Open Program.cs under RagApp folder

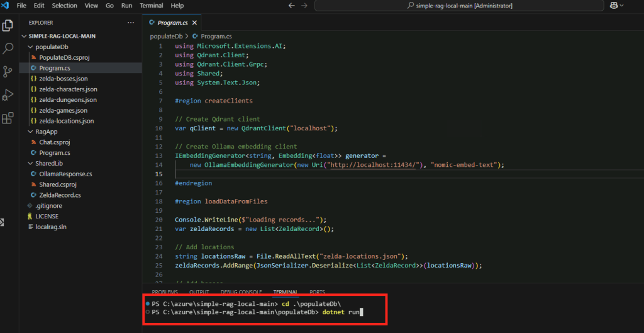(x=54, y=153)
